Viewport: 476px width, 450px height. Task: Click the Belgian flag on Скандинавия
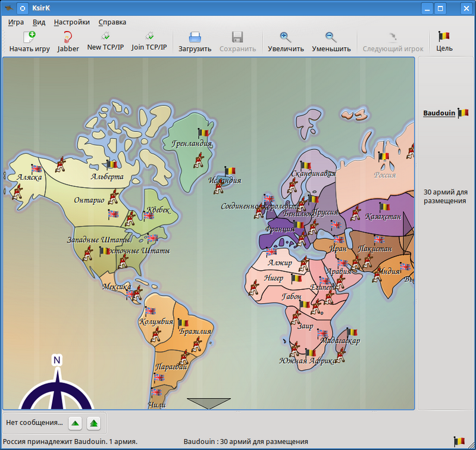point(305,165)
